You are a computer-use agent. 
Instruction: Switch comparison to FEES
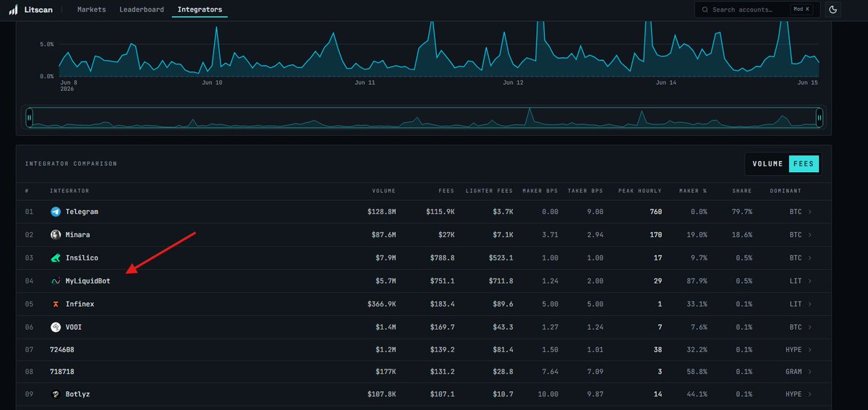[803, 163]
